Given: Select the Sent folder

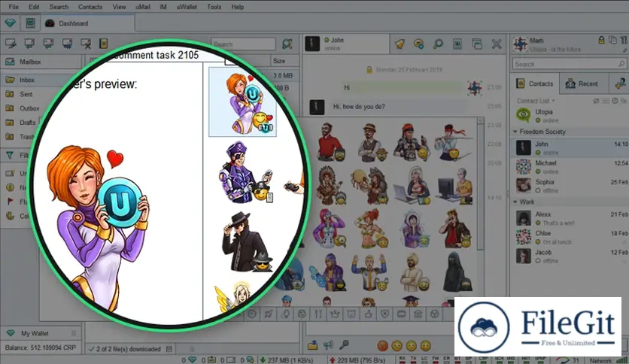Looking at the screenshot, I should coord(26,94).
